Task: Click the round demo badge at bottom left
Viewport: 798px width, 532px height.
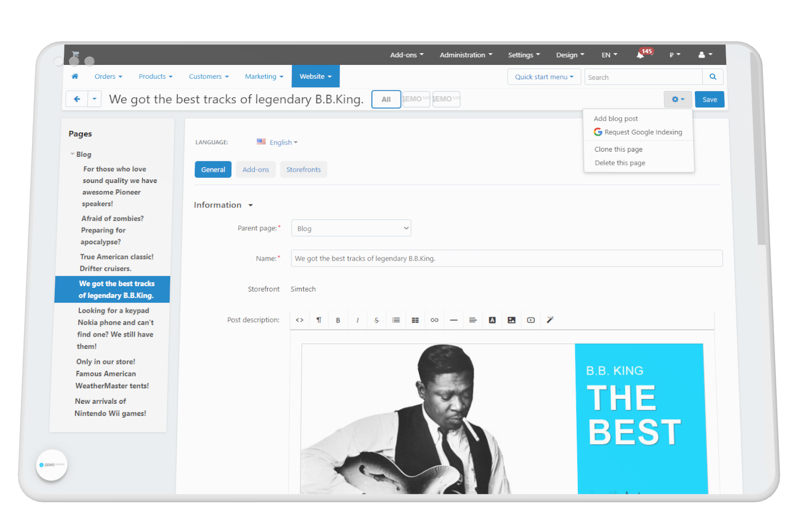Action: pos(52,465)
